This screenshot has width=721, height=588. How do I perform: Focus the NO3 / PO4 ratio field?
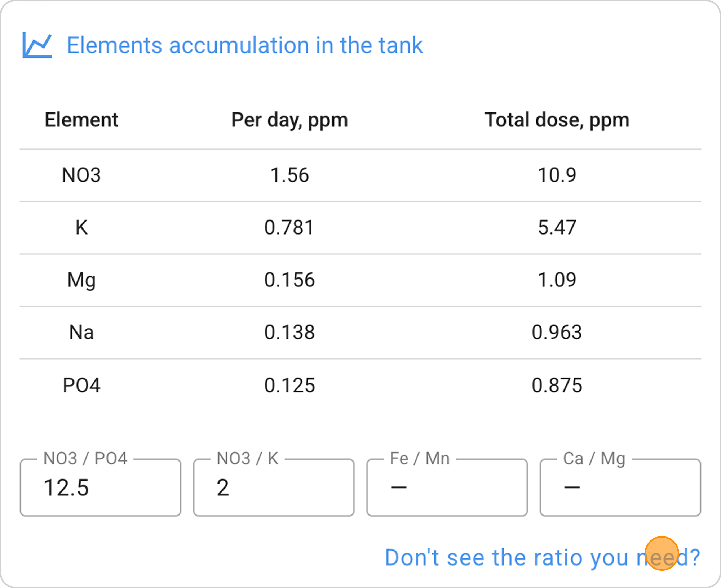pos(101,487)
